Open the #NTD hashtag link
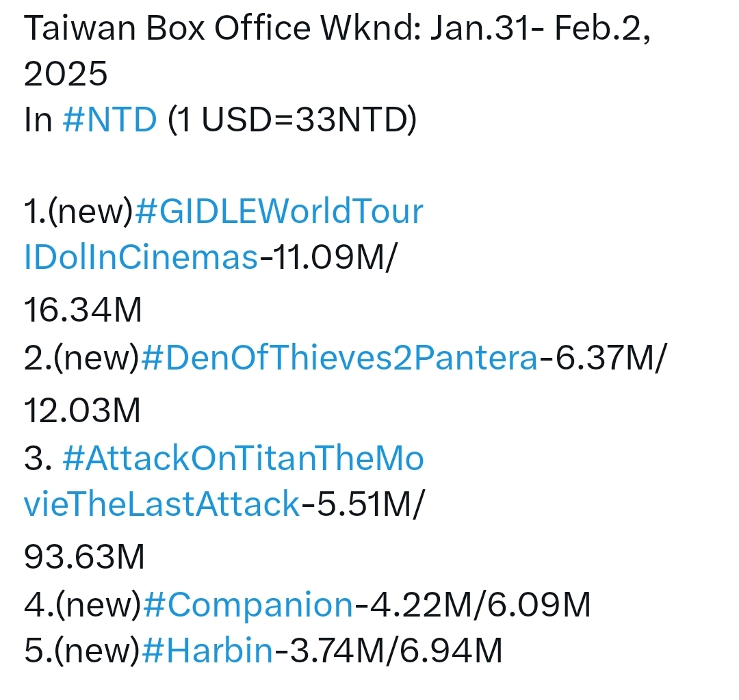Viewport: 739px width, 700px height. tap(109, 120)
